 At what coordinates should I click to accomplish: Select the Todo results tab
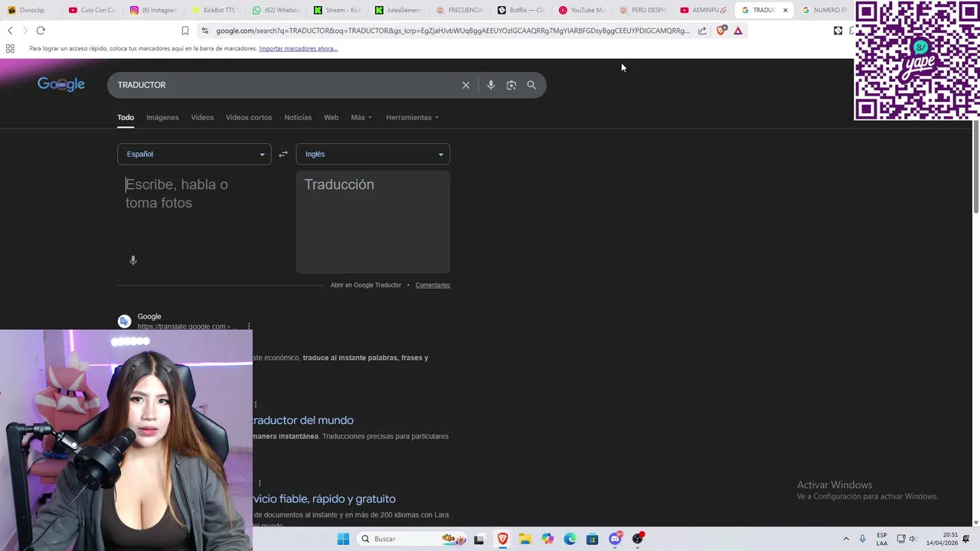[126, 117]
